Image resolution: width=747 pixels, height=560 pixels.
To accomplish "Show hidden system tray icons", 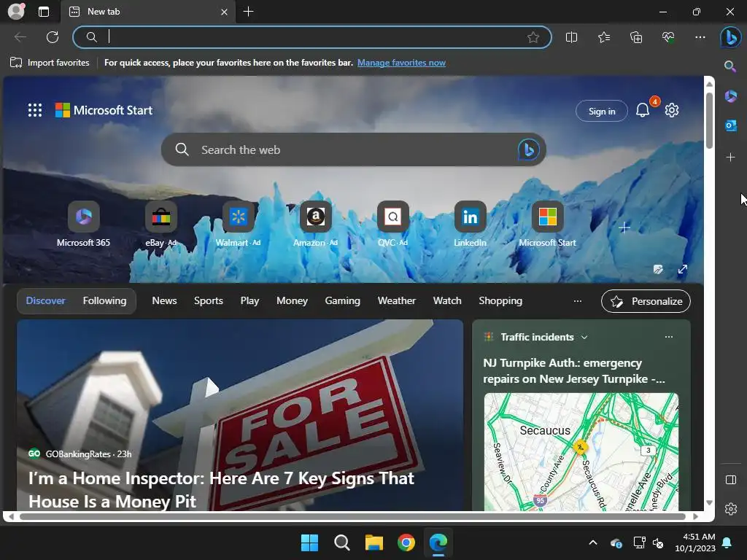I will (592, 542).
